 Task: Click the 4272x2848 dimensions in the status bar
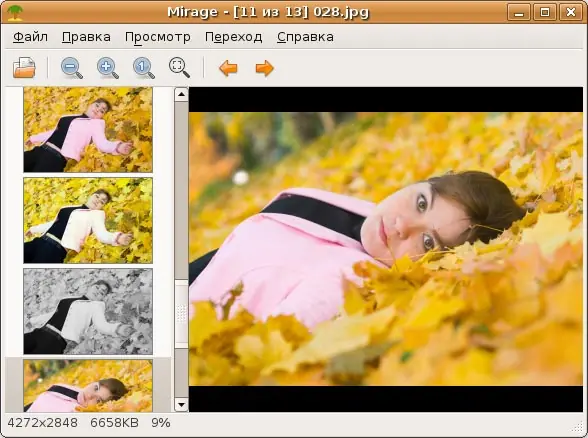43,423
